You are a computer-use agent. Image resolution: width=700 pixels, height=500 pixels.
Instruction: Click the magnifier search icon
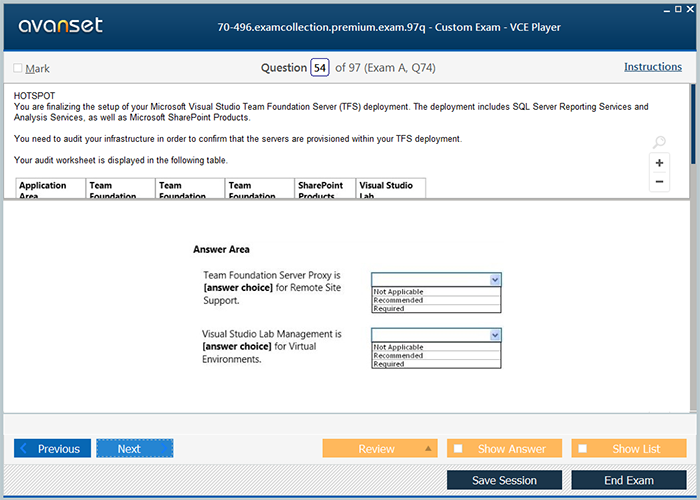pyautogui.click(x=659, y=142)
